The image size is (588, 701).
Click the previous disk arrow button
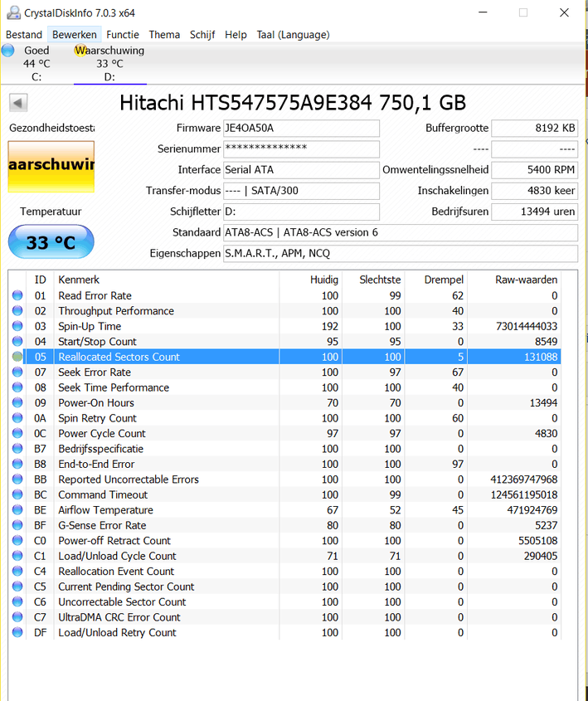pyautogui.click(x=18, y=103)
